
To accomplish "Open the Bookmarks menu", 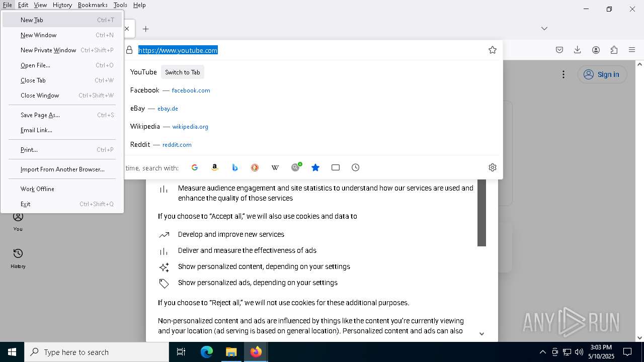I will pos(93,5).
